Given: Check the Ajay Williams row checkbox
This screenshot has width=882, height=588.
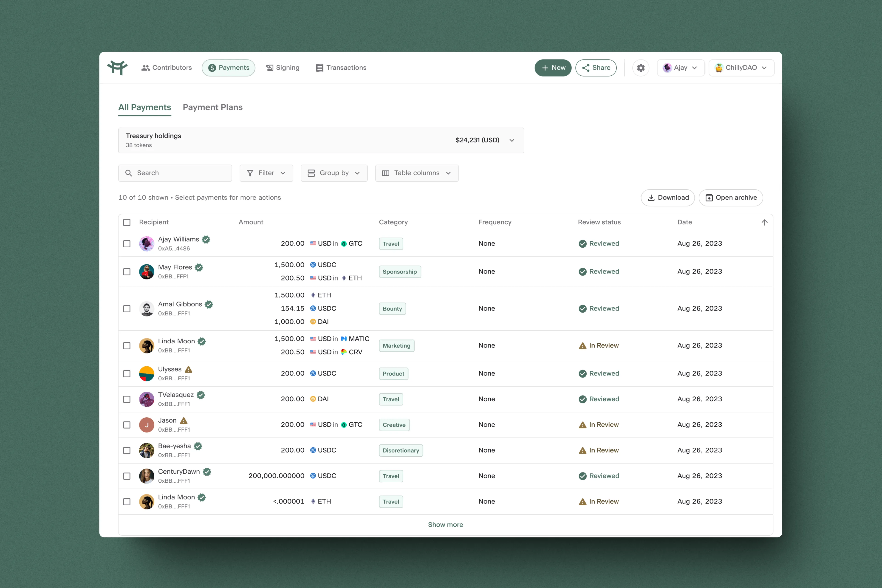Looking at the screenshot, I should (x=127, y=244).
